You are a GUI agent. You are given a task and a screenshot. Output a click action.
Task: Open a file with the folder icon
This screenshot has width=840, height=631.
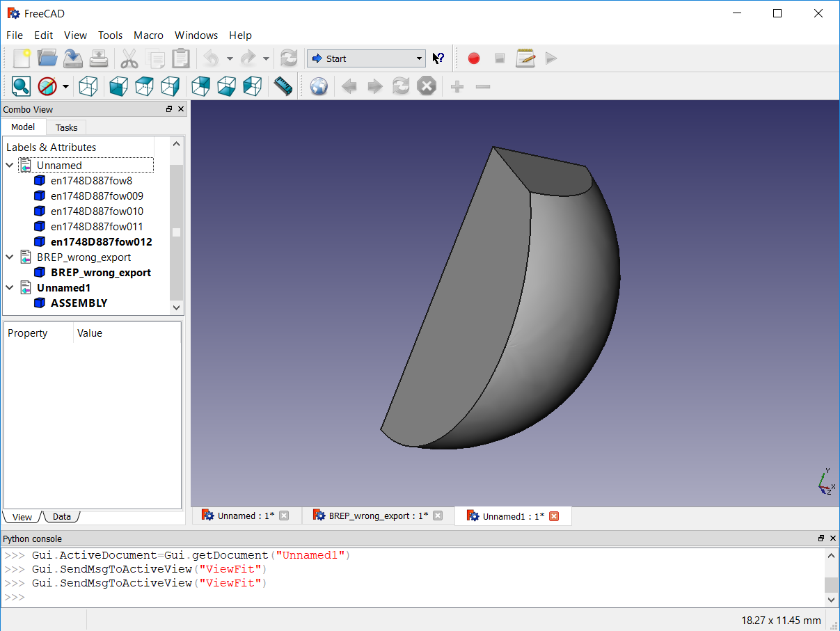click(47, 58)
